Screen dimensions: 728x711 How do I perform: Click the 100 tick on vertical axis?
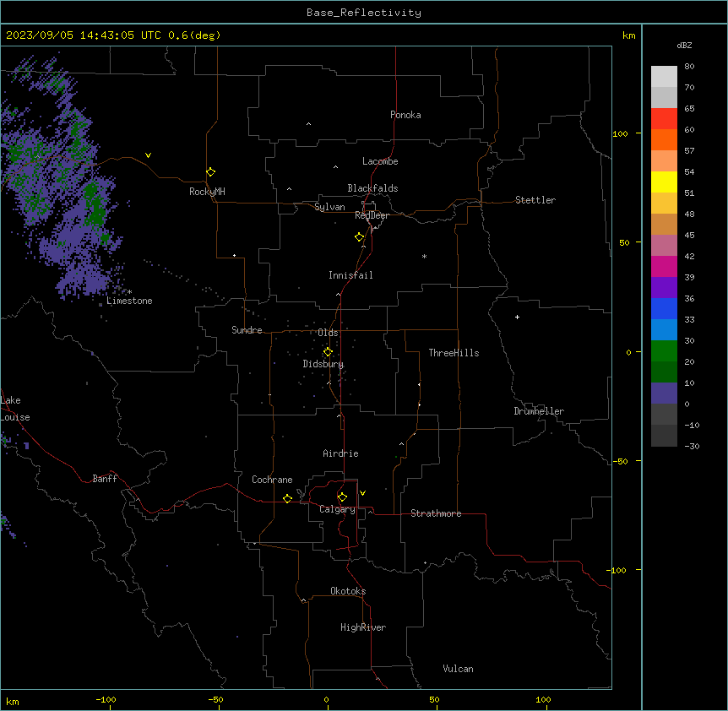pyautogui.click(x=620, y=134)
